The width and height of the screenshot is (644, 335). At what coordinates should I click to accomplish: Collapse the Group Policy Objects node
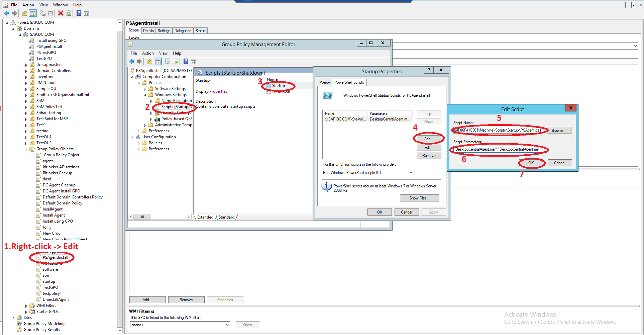coord(26,149)
